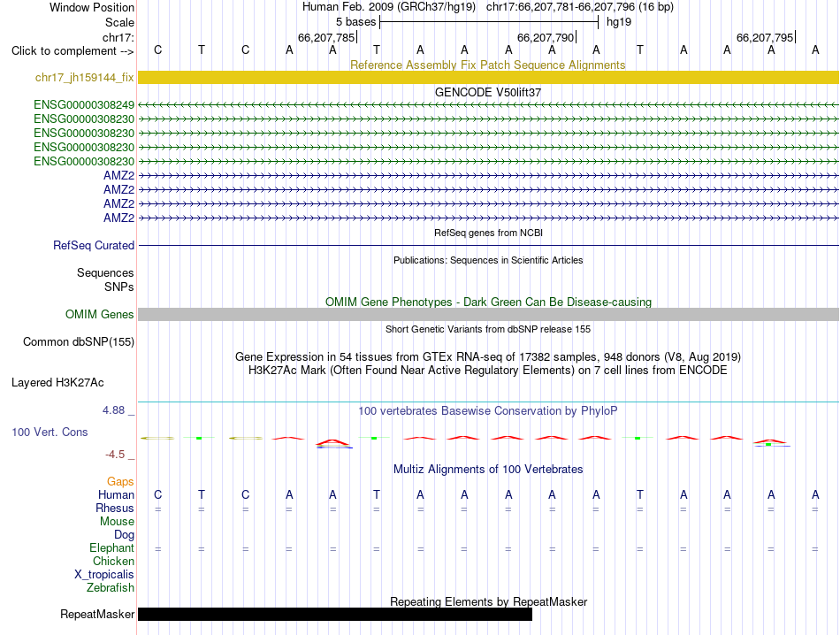This screenshot has width=840, height=635.
Task: Click the 4.88 PhyloP upper scale value
Action: [113, 410]
